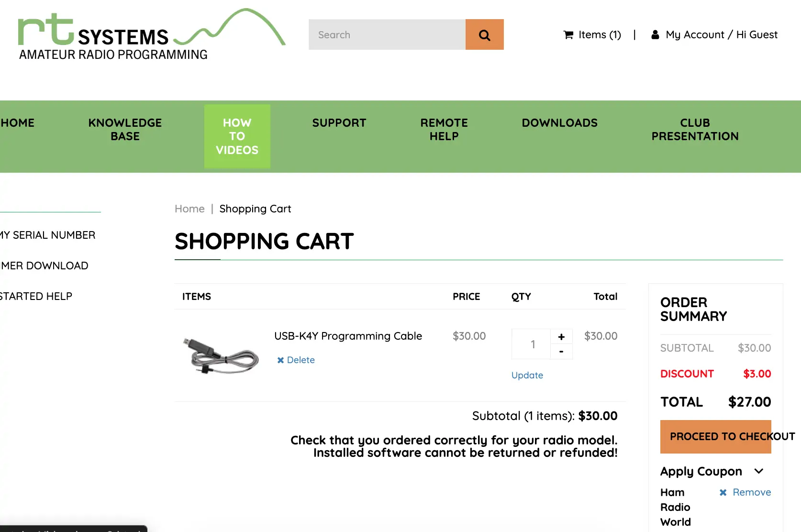Click the My Account user icon
The image size is (801, 532).
click(x=655, y=35)
